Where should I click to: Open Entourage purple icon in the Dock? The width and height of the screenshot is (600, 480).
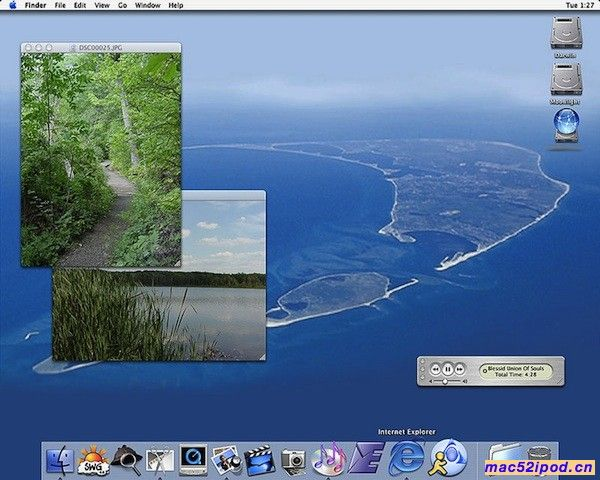365,459
